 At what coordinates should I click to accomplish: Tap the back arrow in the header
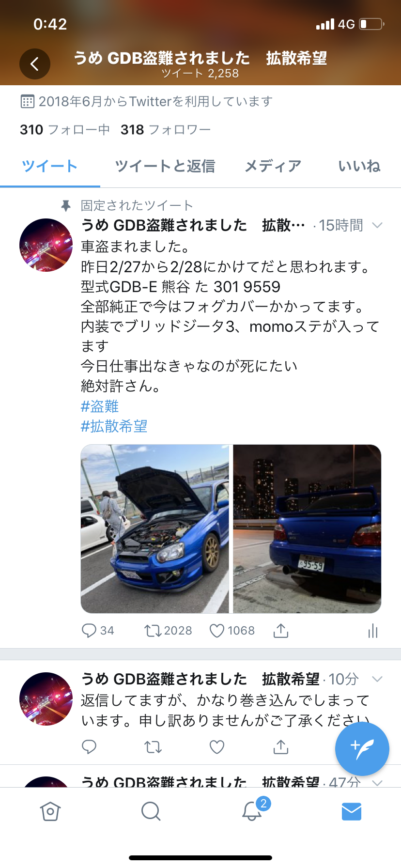(34, 64)
